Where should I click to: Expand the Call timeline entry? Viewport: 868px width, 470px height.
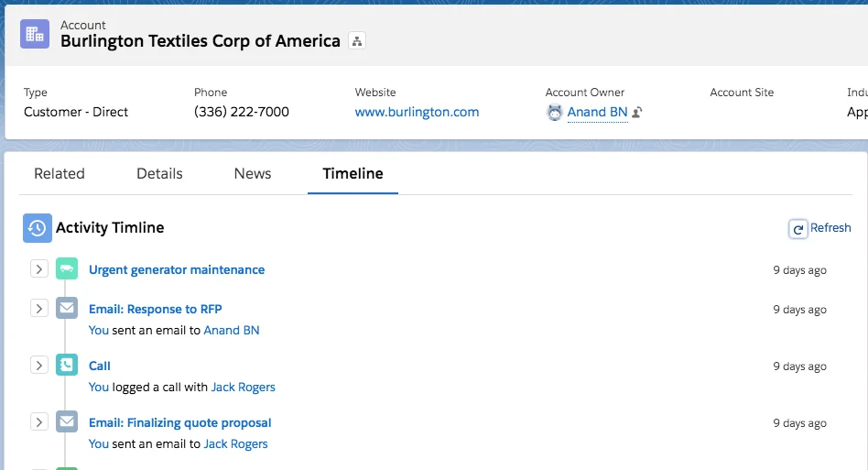[38, 366]
